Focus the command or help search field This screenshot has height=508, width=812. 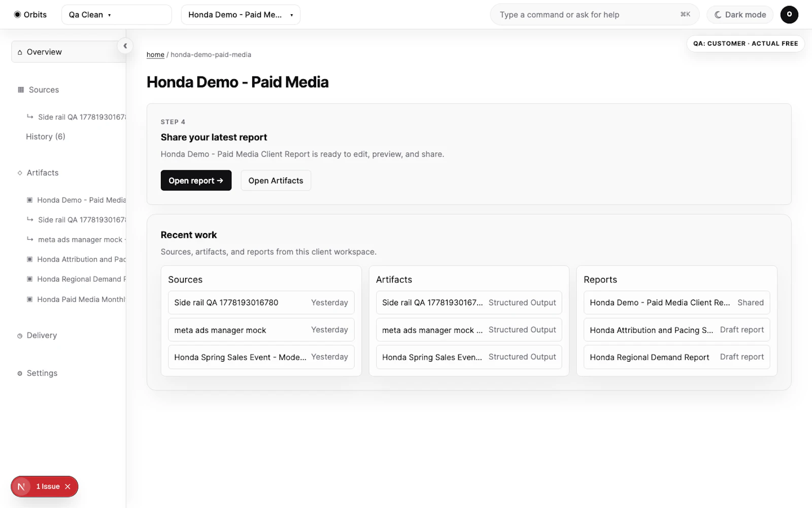click(x=594, y=15)
